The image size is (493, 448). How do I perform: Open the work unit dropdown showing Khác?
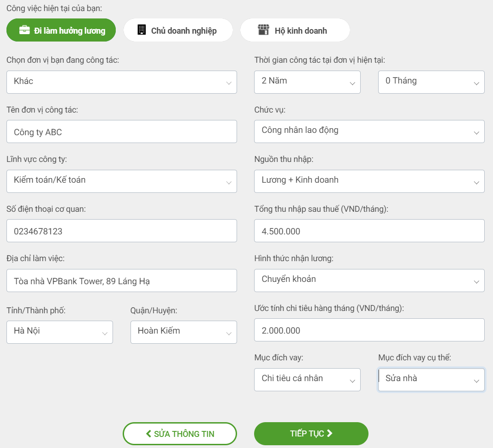[x=122, y=82]
